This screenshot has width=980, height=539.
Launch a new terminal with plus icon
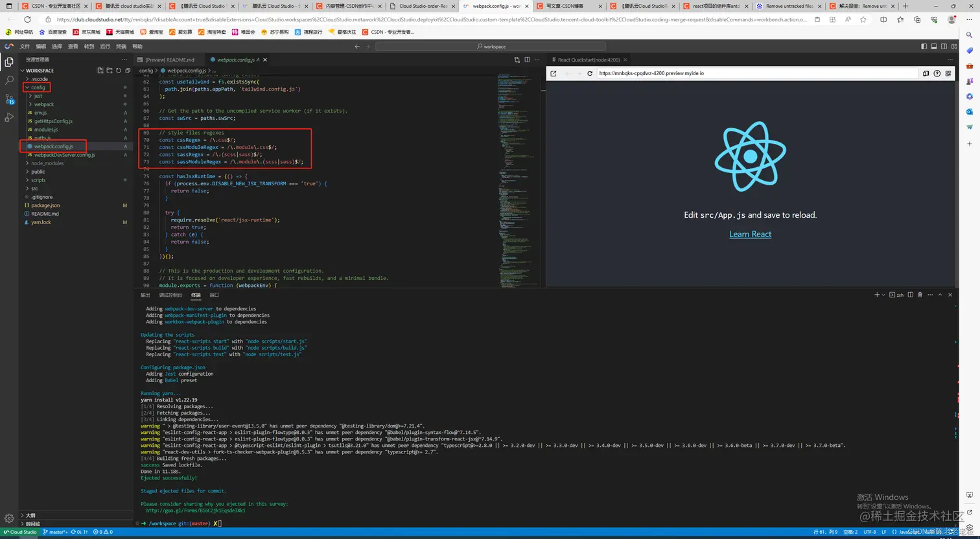(x=877, y=295)
